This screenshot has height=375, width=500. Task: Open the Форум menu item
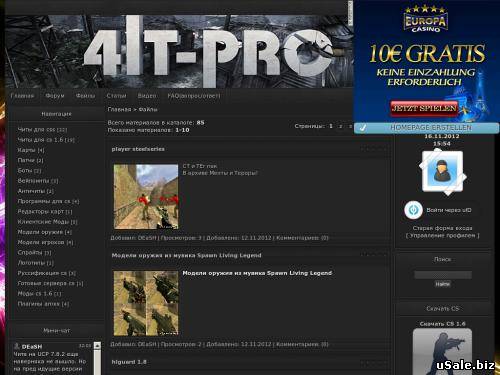(55, 96)
